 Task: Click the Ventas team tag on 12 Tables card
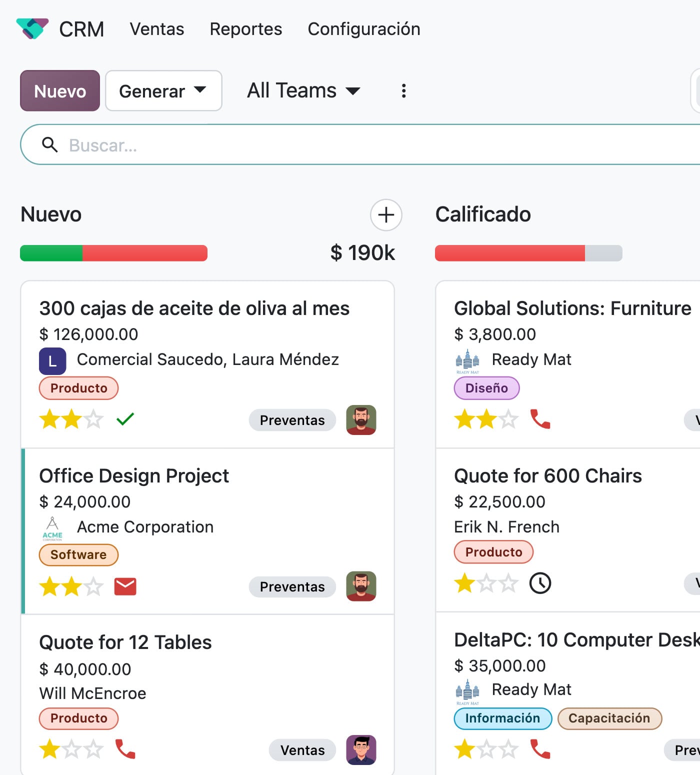(x=302, y=750)
